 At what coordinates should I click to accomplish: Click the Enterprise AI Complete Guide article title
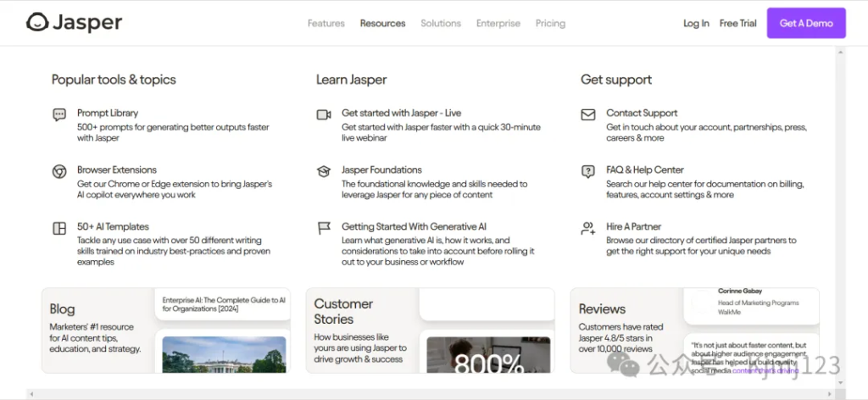pyautogui.click(x=224, y=304)
